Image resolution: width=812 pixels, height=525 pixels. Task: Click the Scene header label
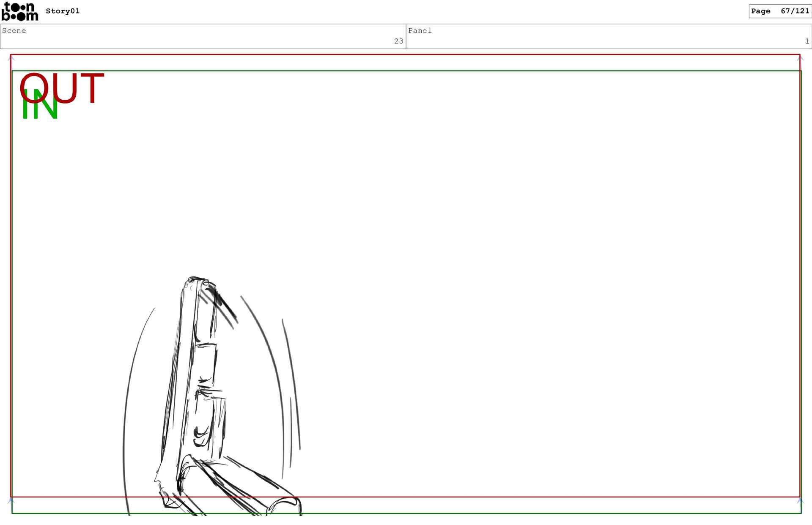coord(14,30)
